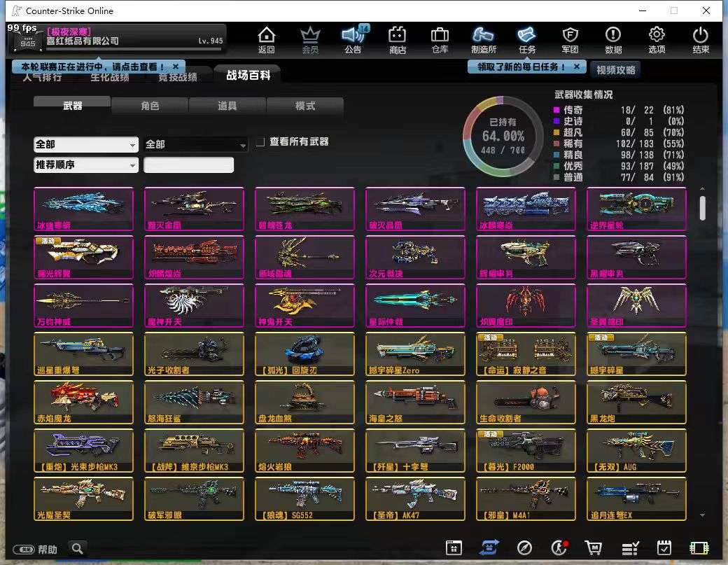Click the Lv. 945 player profile banner
Screen dimensions: 728x565
pyautogui.click(x=118, y=39)
